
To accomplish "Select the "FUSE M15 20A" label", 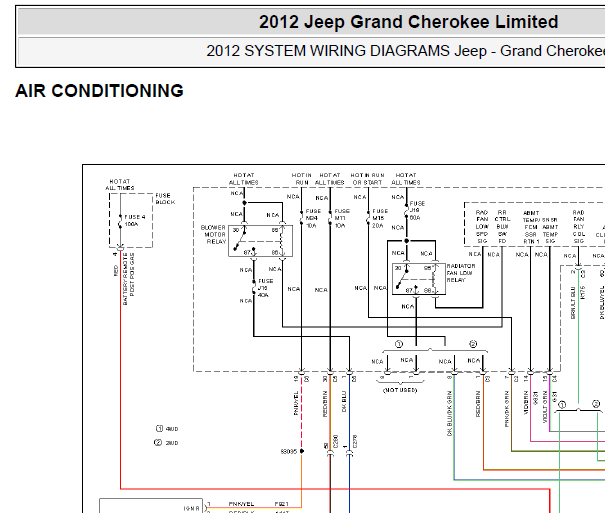I will [380, 218].
